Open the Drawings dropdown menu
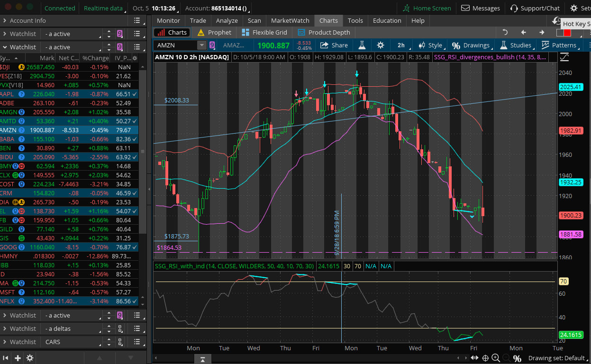The height and width of the screenshot is (364, 591). tap(470, 45)
